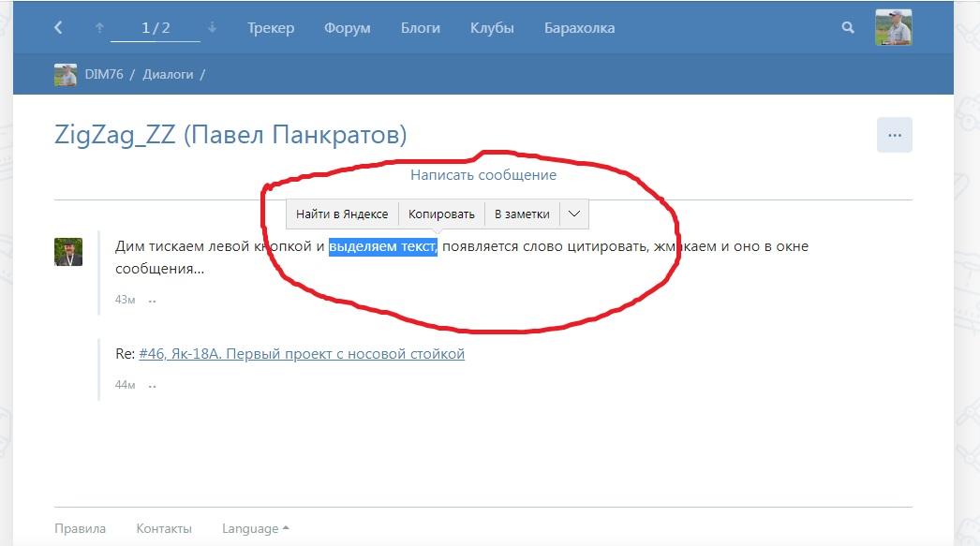980x546 pixels.
Task: Go to next item with down arrow
Action: pyautogui.click(x=212, y=28)
